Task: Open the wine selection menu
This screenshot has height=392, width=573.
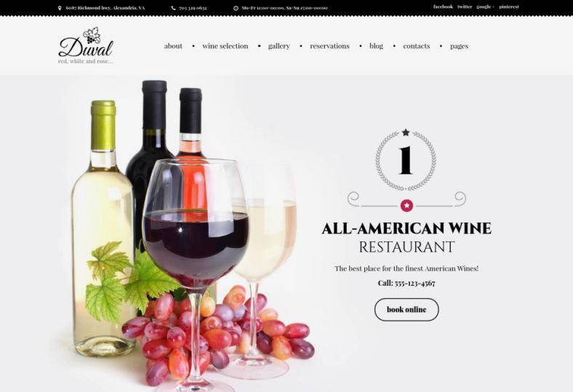Action: 225,46
